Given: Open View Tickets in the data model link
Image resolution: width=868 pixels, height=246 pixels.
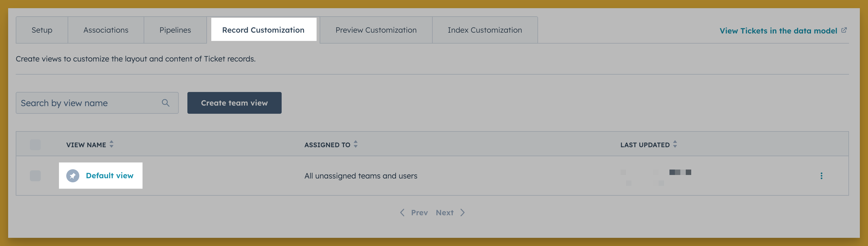Looking at the screenshot, I should 778,31.
